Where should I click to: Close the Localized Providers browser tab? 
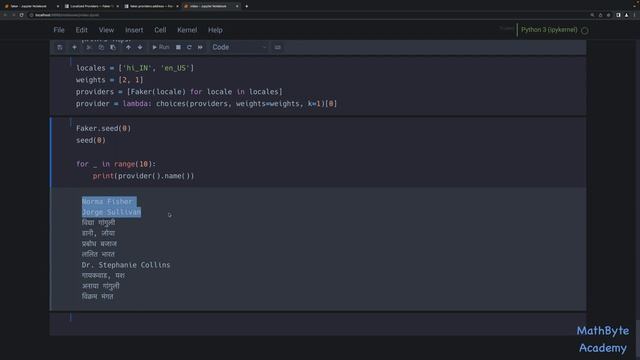(118, 6)
